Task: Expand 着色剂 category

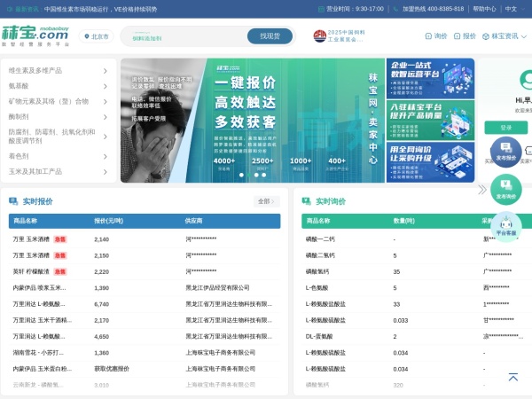Action: [58, 156]
